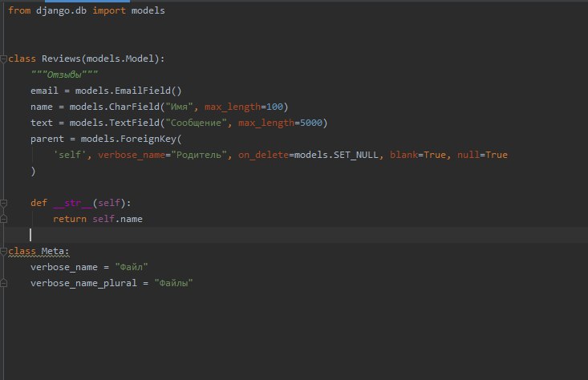Click 'CharField' in the name line

click(x=134, y=107)
